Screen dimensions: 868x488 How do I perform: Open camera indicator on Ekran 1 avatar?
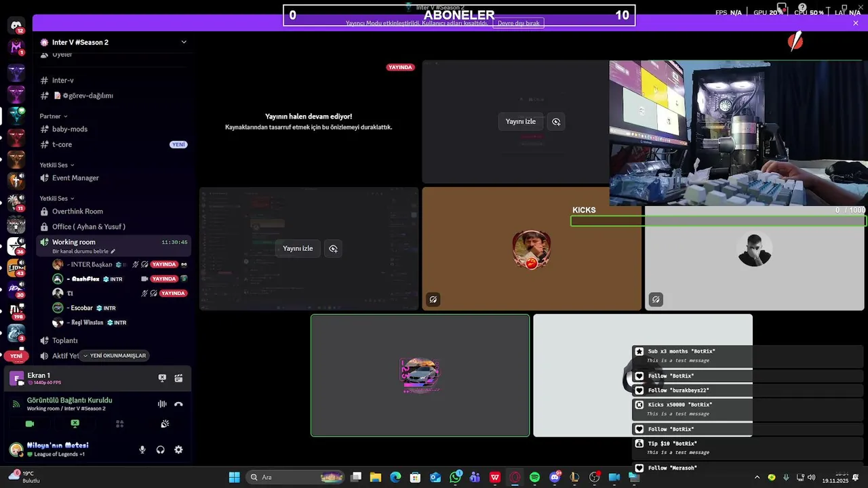pyautogui.click(x=21, y=383)
